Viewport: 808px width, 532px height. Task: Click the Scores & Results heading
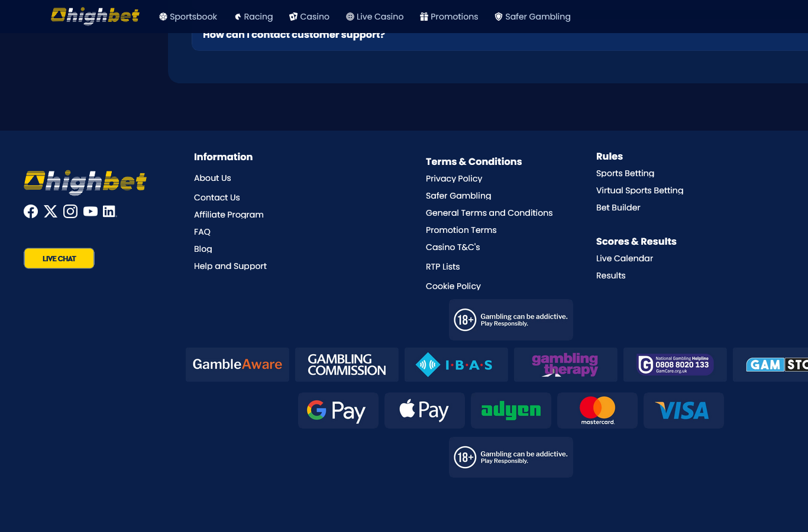click(x=636, y=241)
